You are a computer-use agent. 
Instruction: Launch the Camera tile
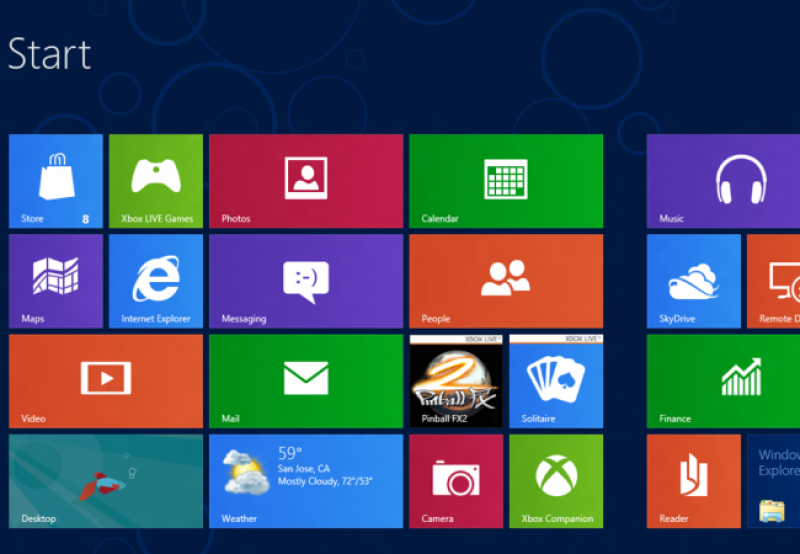[456, 481]
